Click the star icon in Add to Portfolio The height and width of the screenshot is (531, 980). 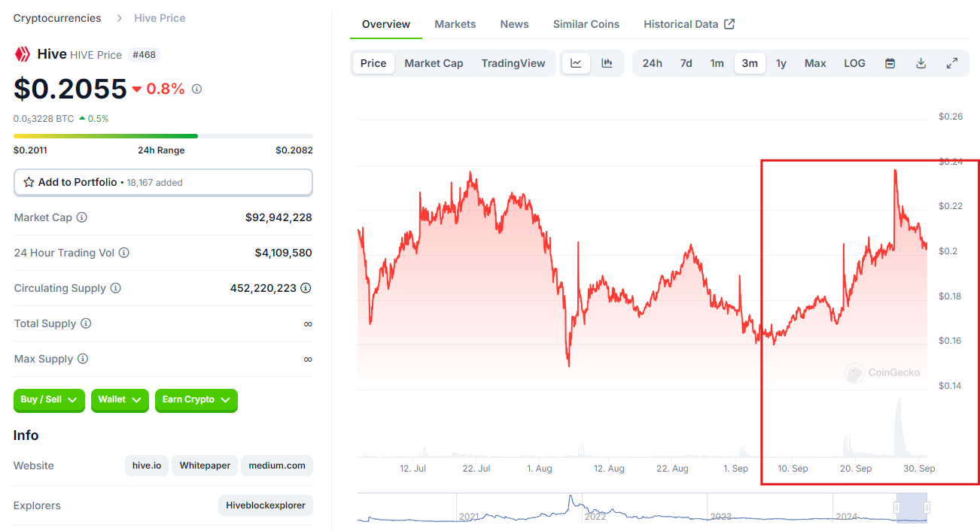pyautogui.click(x=29, y=182)
